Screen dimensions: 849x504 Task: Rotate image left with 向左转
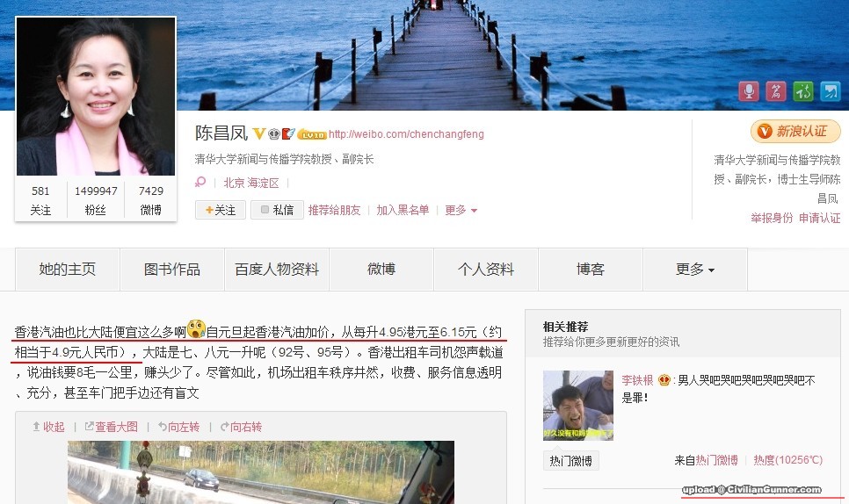[178, 427]
